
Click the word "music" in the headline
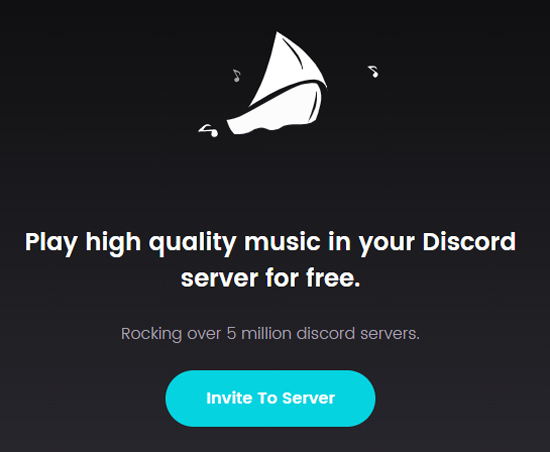click(282, 242)
